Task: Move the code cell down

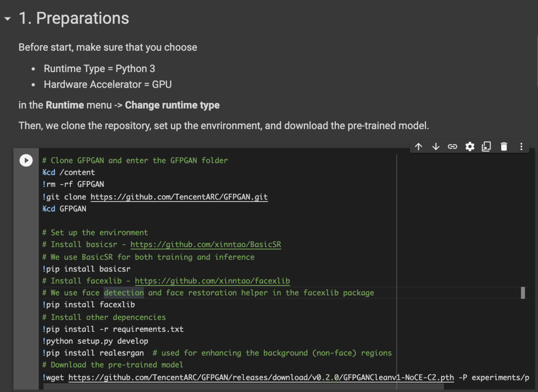Action: tap(435, 146)
